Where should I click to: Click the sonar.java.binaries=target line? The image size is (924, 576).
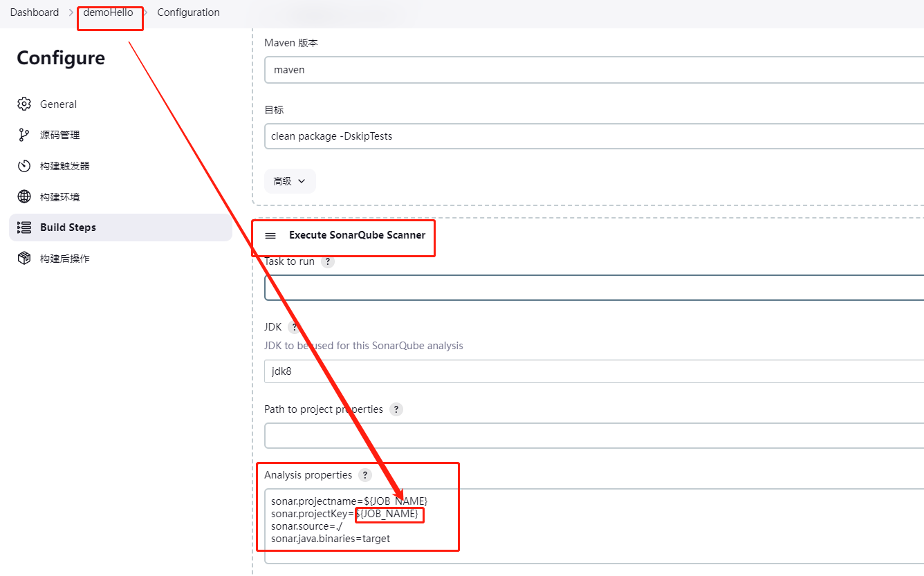(x=331, y=539)
